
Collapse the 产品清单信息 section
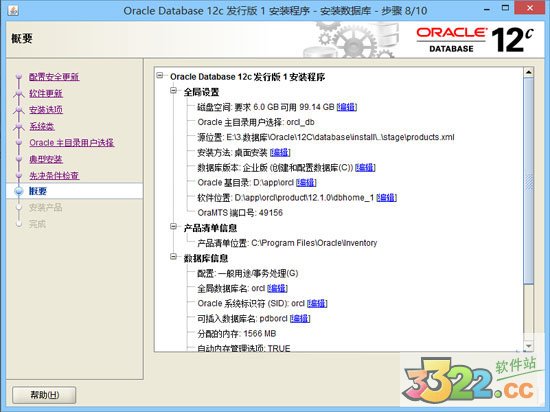tap(174, 227)
